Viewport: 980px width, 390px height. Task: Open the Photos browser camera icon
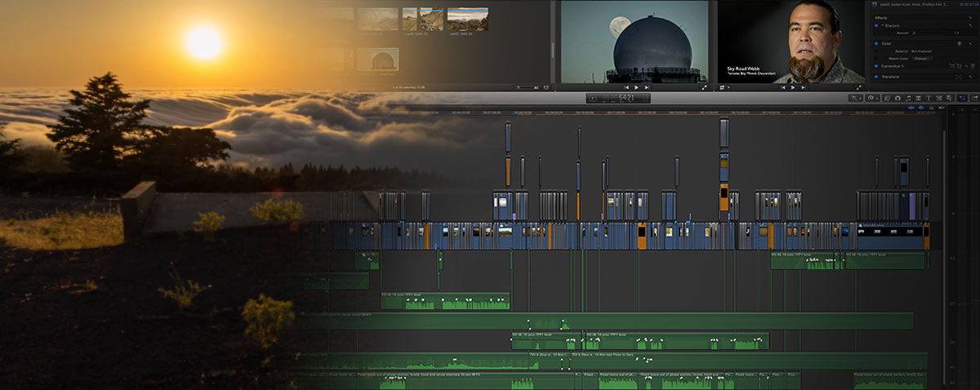point(898,98)
